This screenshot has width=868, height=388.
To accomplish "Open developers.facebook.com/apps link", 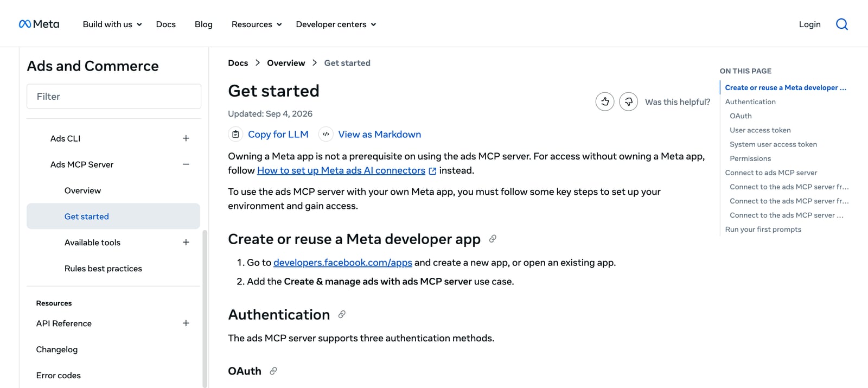I will point(343,263).
